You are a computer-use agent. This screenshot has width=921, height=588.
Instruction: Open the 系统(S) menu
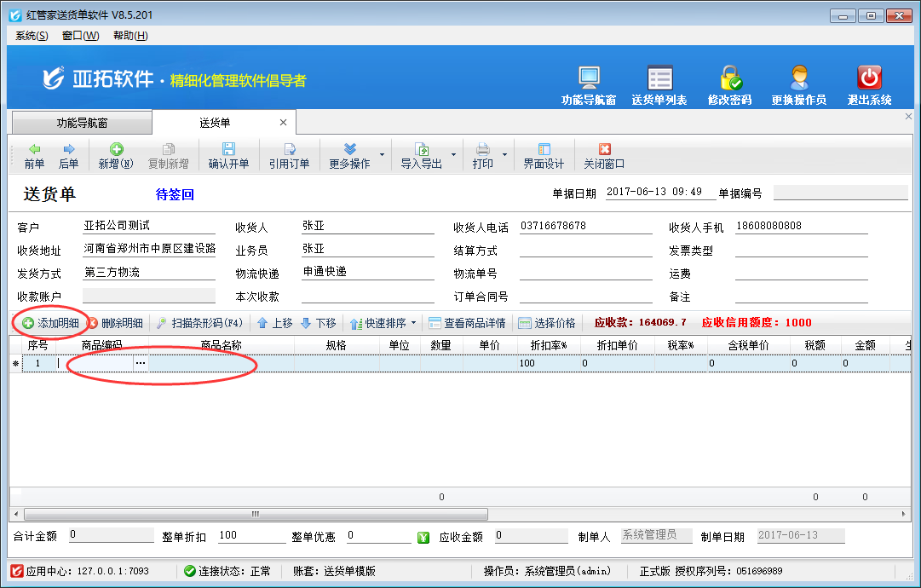pyautogui.click(x=32, y=36)
